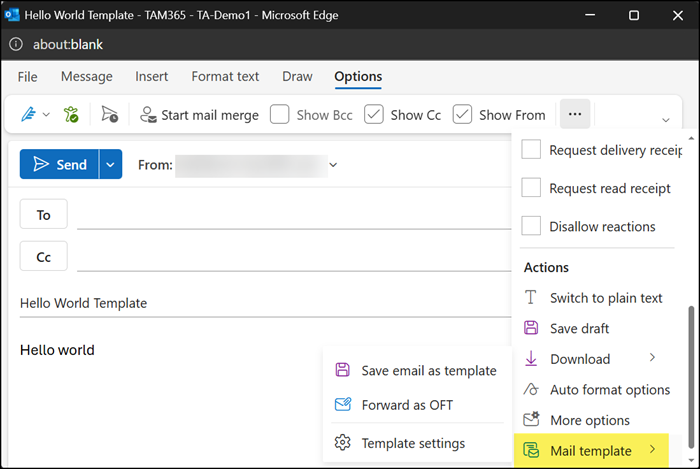Viewport: 700px width, 469px height.
Task: Click the Save email as template disk icon
Action: (342, 369)
